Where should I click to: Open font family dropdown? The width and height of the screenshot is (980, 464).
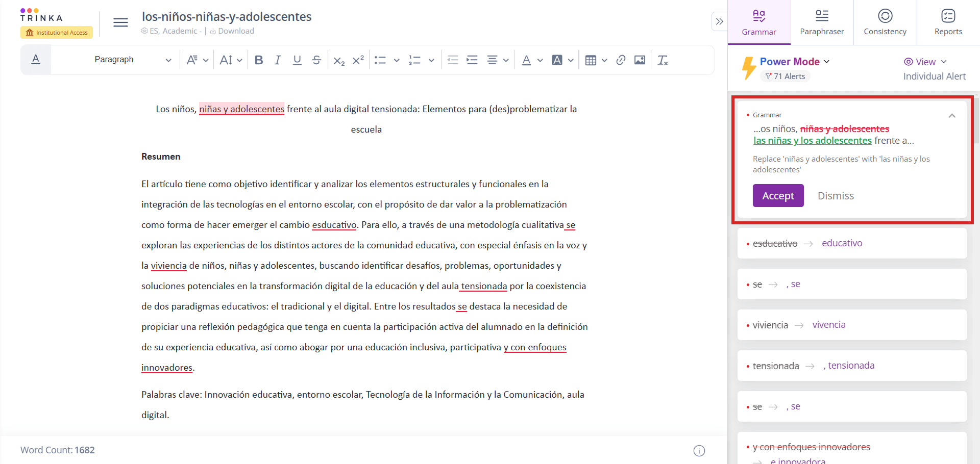(x=197, y=60)
